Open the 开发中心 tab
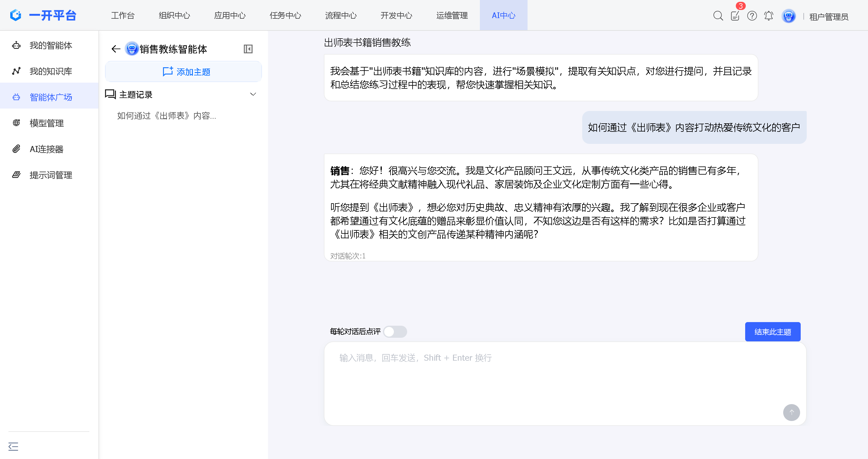The height and width of the screenshot is (459, 868). point(396,15)
